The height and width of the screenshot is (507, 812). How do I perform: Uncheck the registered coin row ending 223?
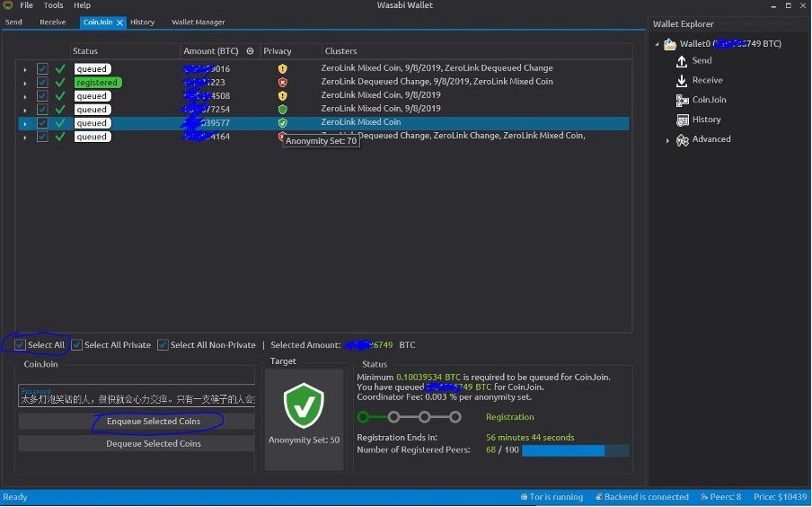coord(42,82)
